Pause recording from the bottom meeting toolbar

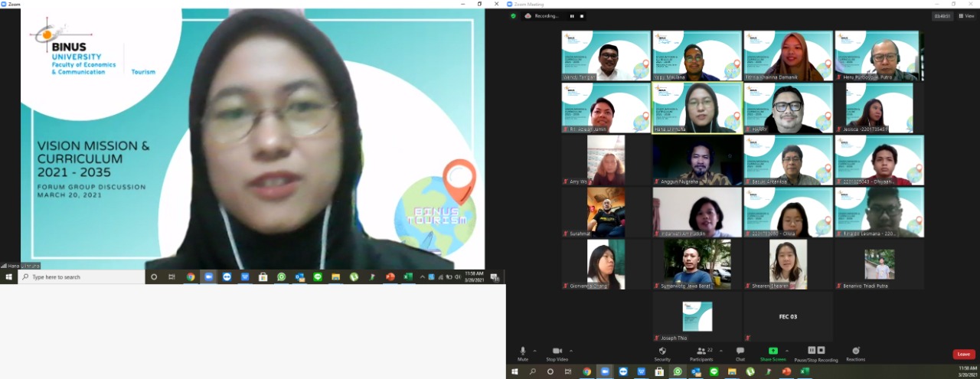tap(812, 350)
